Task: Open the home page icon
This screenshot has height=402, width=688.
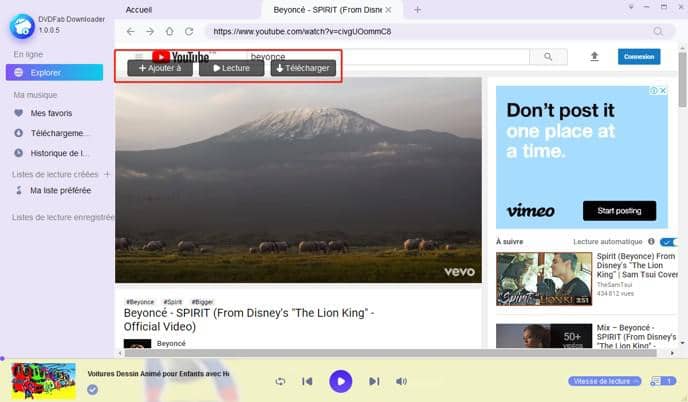Action: 169,32
